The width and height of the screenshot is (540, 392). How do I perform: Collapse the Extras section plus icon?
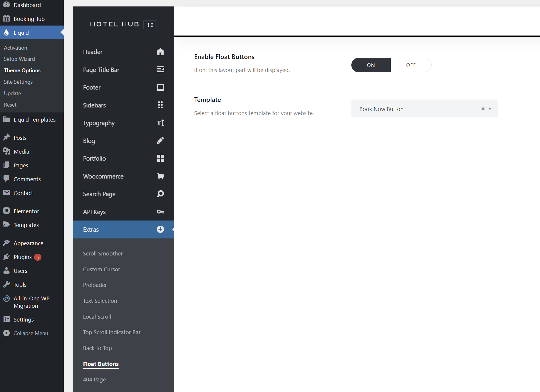(160, 229)
